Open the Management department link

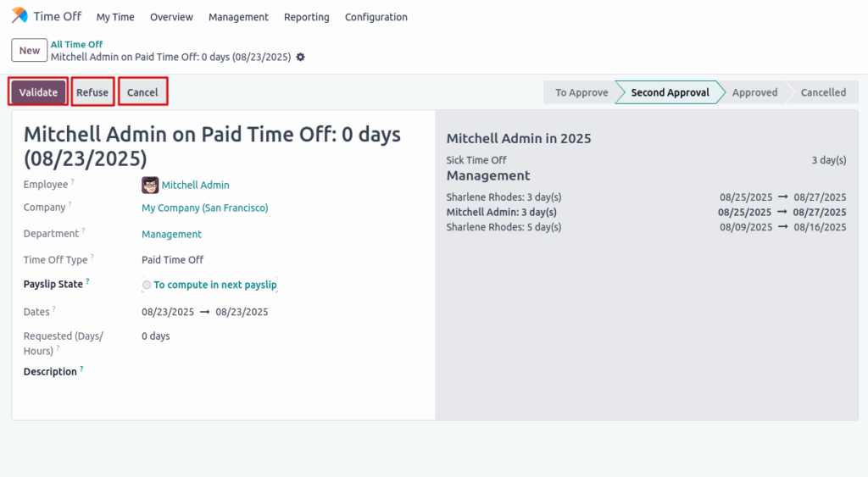(x=171, y=234)
